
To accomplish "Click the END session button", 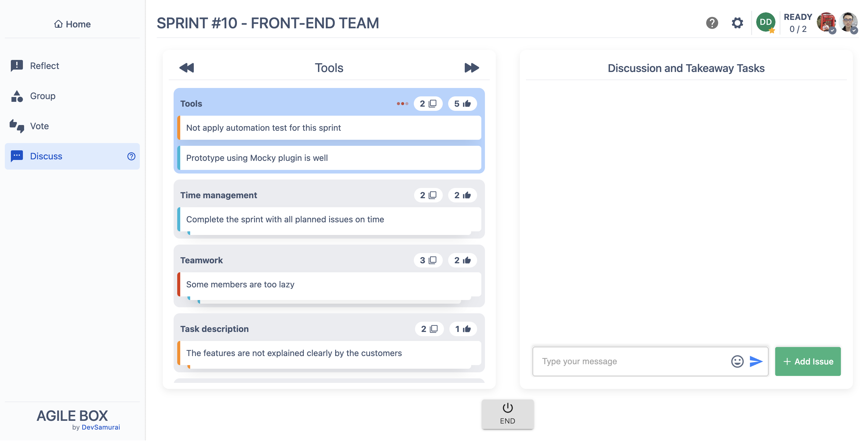I will pyautogui.click(x=507, y=414).
